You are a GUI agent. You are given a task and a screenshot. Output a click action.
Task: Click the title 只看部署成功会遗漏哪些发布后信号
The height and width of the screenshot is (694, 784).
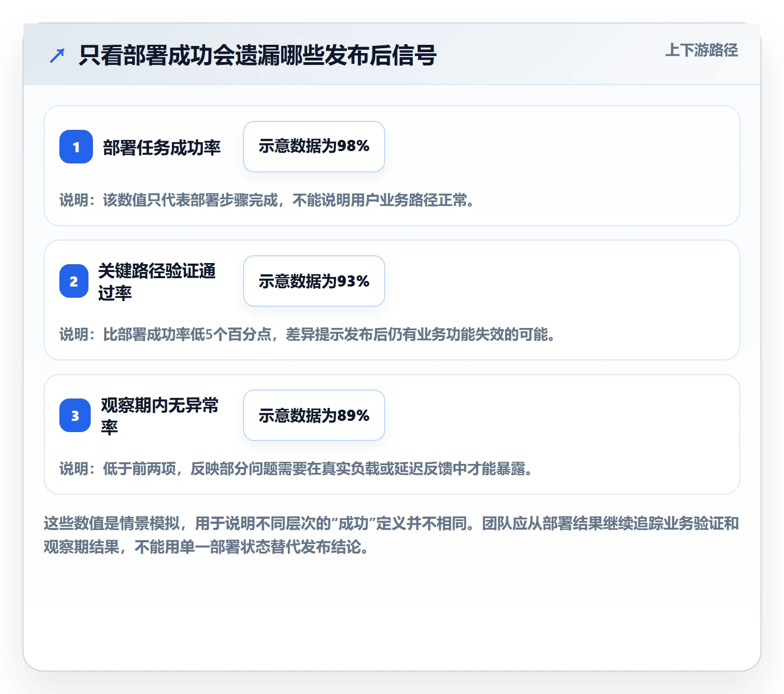(x=258, y=55)
